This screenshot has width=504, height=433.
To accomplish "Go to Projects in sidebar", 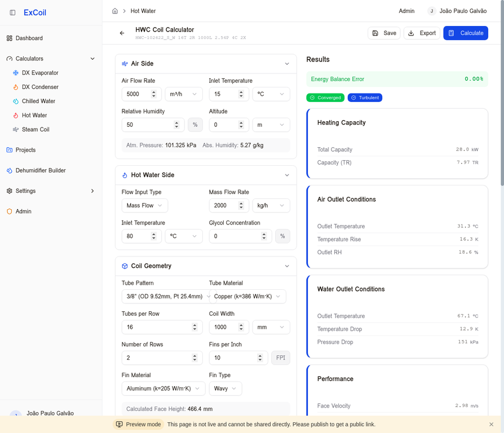I will (25, 150).
